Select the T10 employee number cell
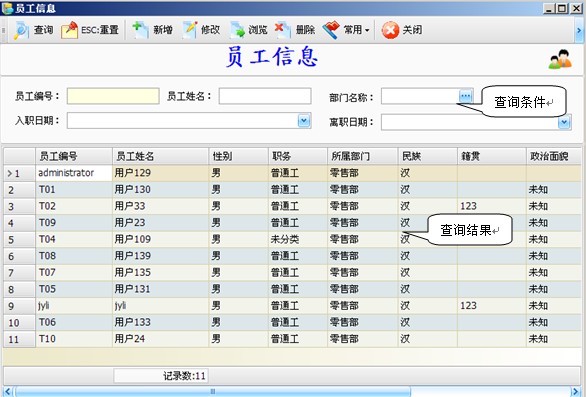Viewport: 586px width, 397px height. [74, 339]
